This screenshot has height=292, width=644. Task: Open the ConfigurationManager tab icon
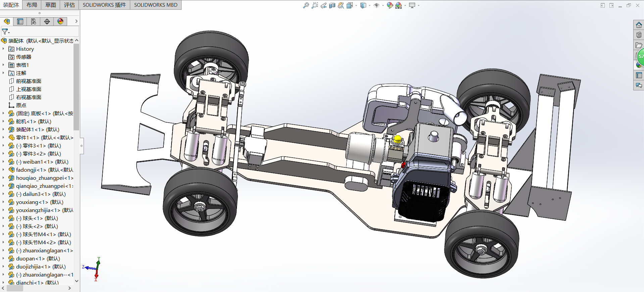coord(34,22)
